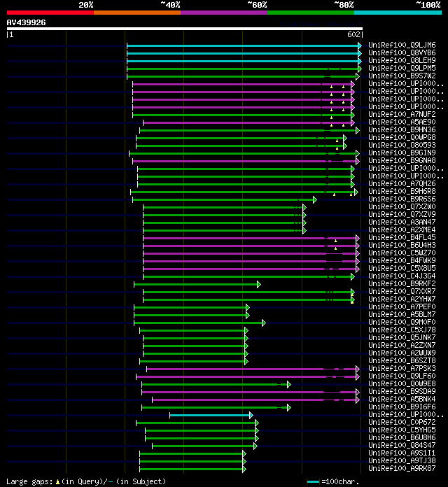Select the UniRef100_B9R6S6 label
448x487 pixels.
pos(402,199)
